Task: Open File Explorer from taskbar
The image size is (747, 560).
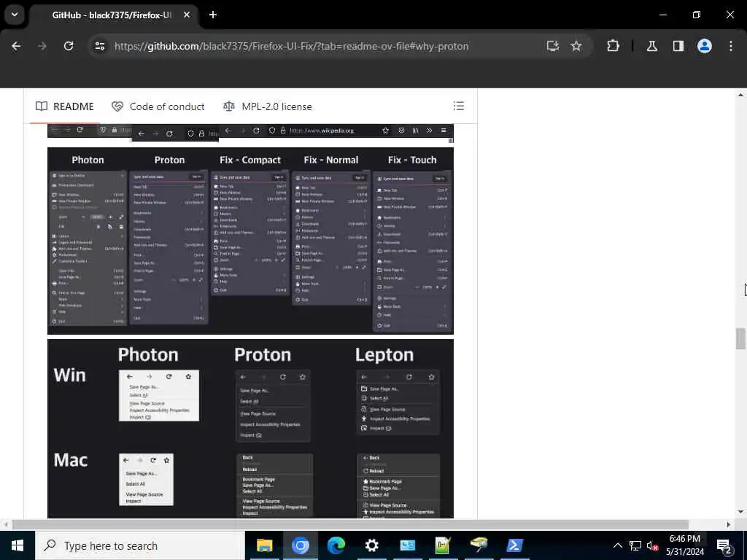Action: [x=264, y=545]
